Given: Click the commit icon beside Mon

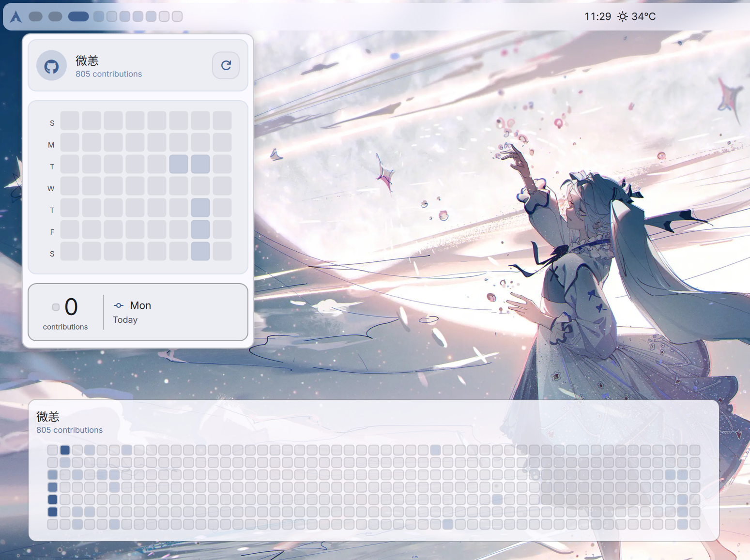Looking at the screenshot, I should (x=119, y=305).
